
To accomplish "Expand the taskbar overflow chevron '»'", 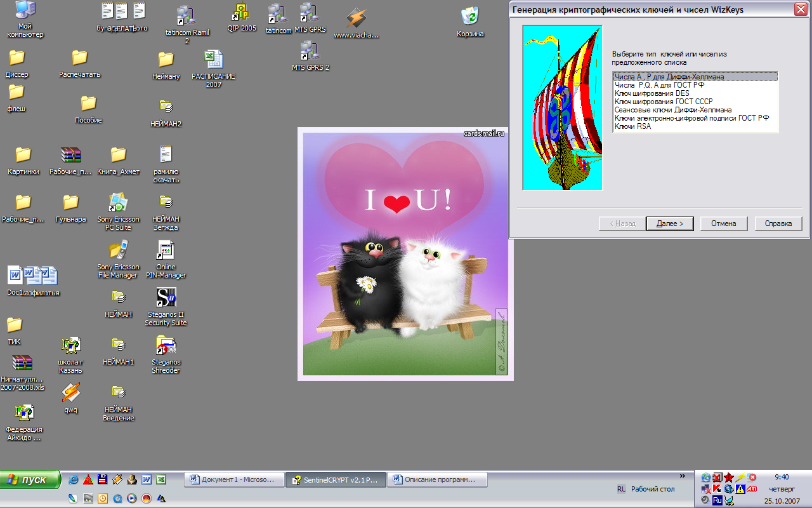I will click(683, 476).
